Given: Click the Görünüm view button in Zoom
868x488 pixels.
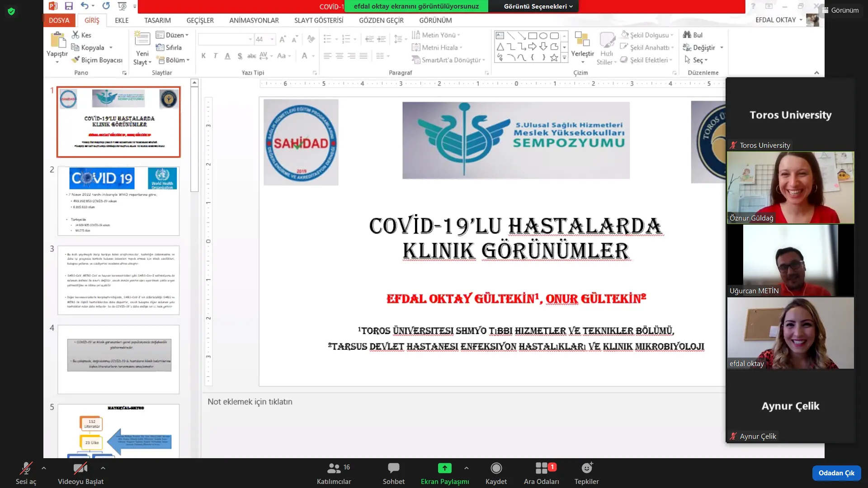Looking at the screenshot, I should click(841, 10).
